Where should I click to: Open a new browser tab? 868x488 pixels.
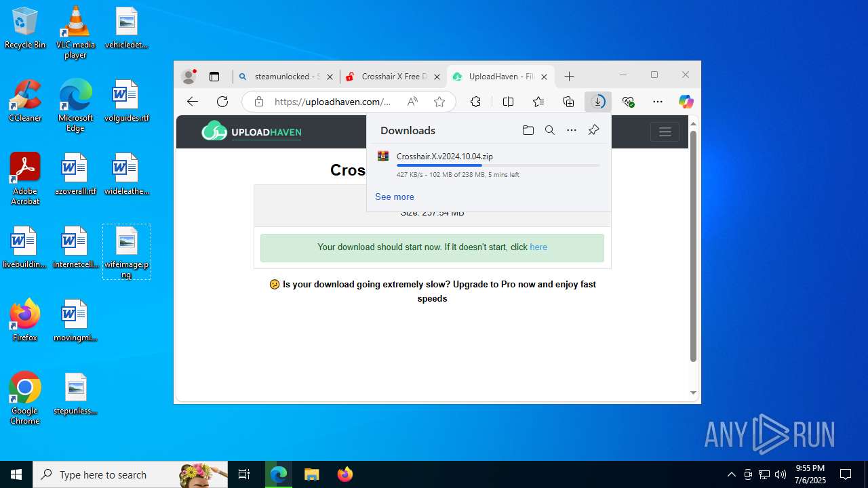[x=570, y=77]
